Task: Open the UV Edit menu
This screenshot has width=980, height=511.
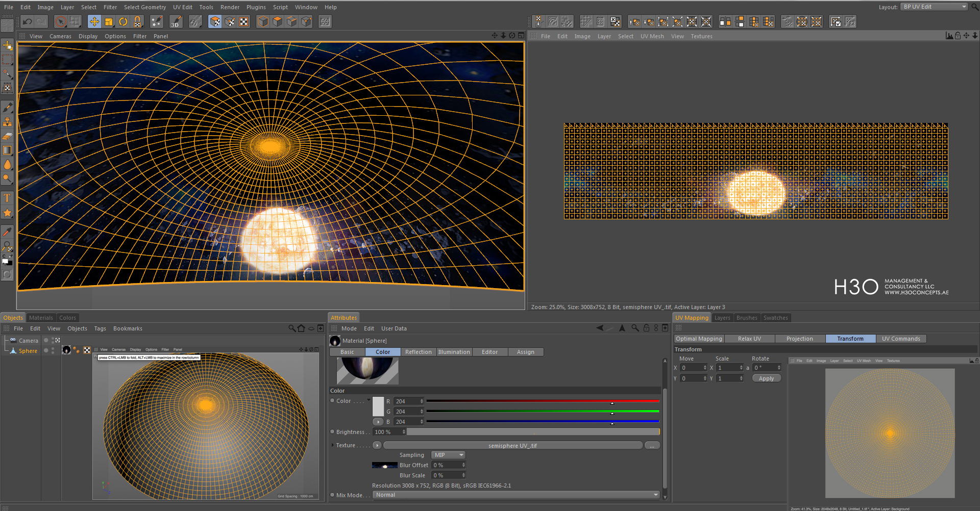Action: (182, 7)
